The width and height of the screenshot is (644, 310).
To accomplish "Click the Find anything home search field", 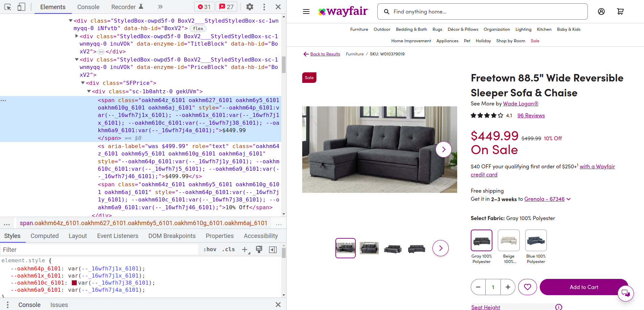I will pyautogui.click(x=483, y=11).
